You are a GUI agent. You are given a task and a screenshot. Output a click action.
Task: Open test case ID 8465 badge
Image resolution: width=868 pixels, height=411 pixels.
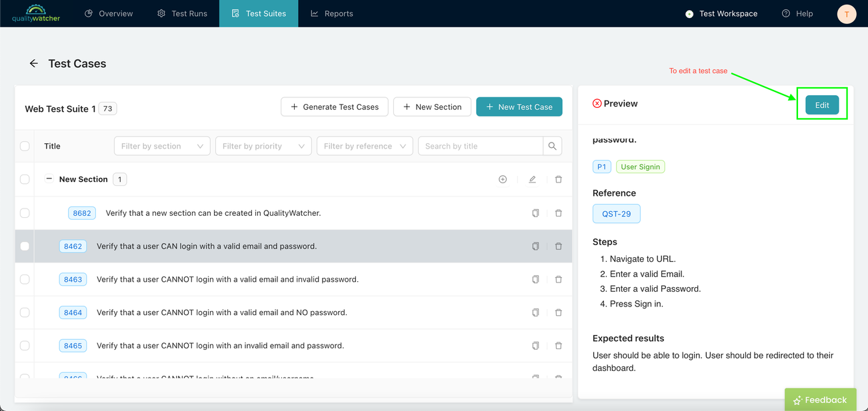pos(73,346)
